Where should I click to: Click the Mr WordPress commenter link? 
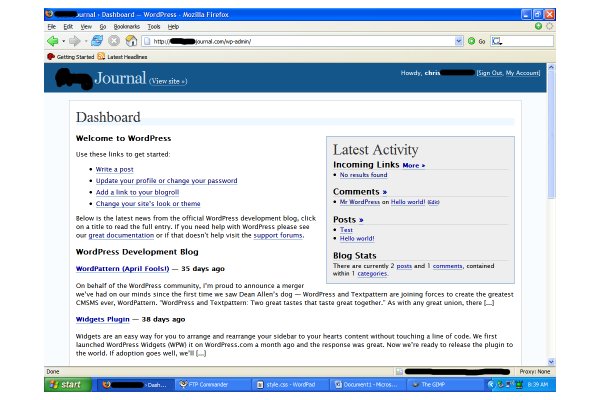coord(360,202)
